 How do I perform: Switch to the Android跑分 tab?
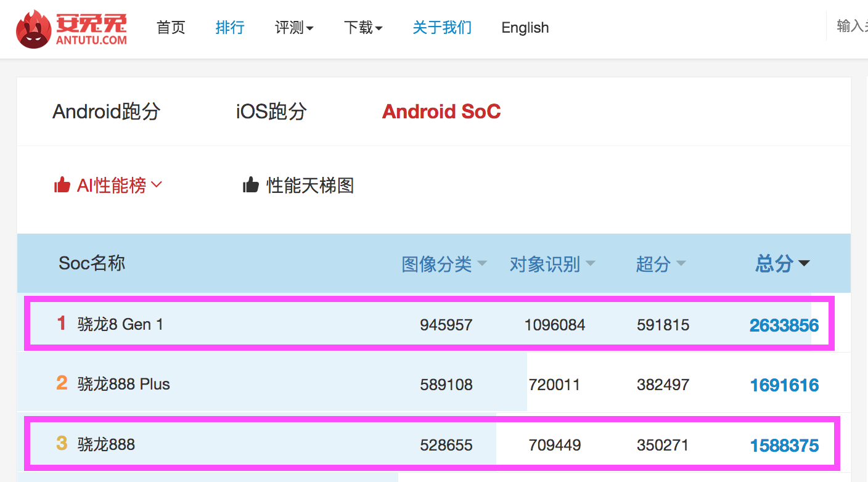tap(107, 112)
